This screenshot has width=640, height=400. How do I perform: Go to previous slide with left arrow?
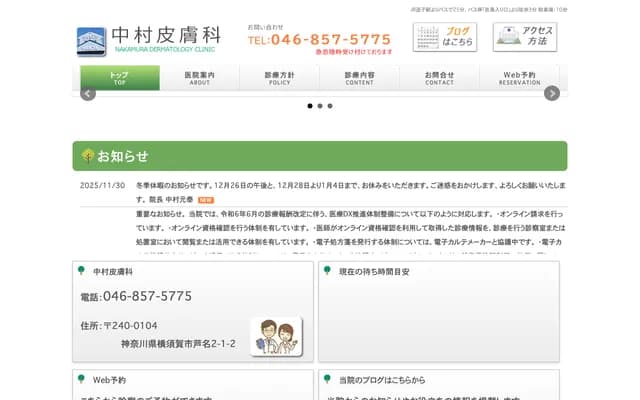click(x=88, y=93)
